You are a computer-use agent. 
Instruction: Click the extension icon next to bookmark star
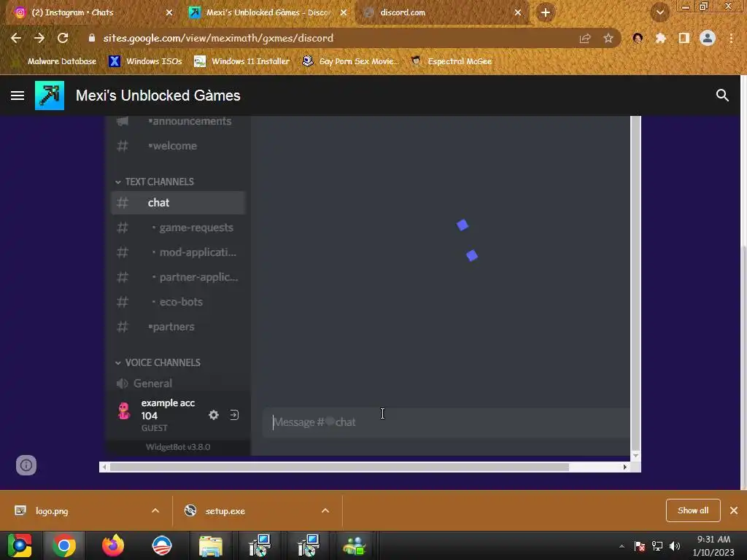(638, 38)
